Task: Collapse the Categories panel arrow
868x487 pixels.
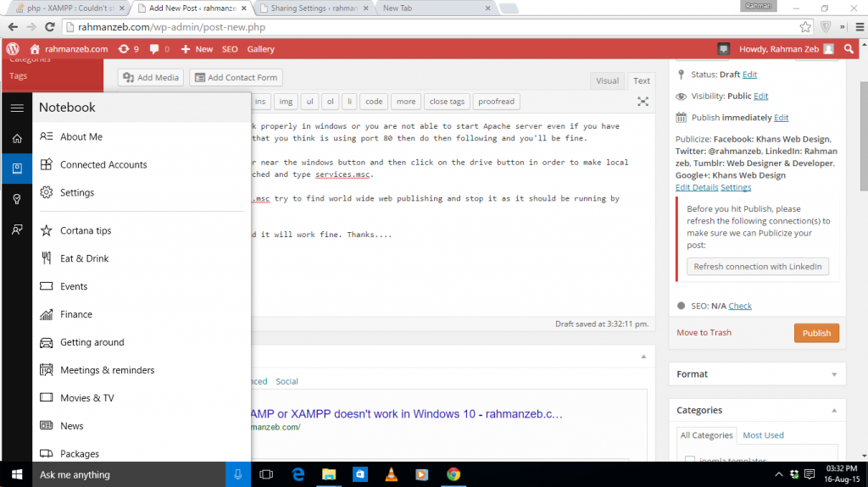Action: pos(834,410)
